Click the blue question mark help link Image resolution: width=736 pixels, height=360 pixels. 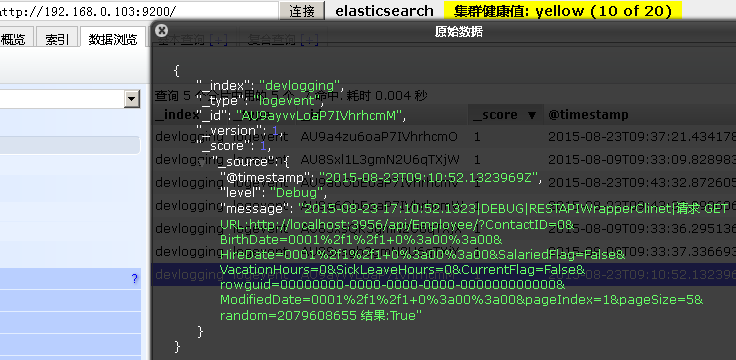134,279
